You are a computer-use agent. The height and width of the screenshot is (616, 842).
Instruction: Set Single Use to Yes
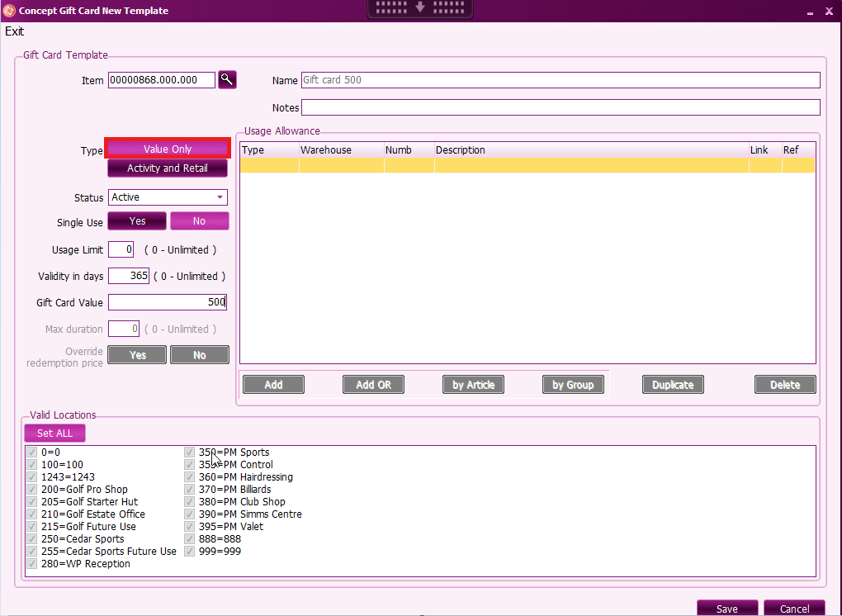tap(137, 220)
